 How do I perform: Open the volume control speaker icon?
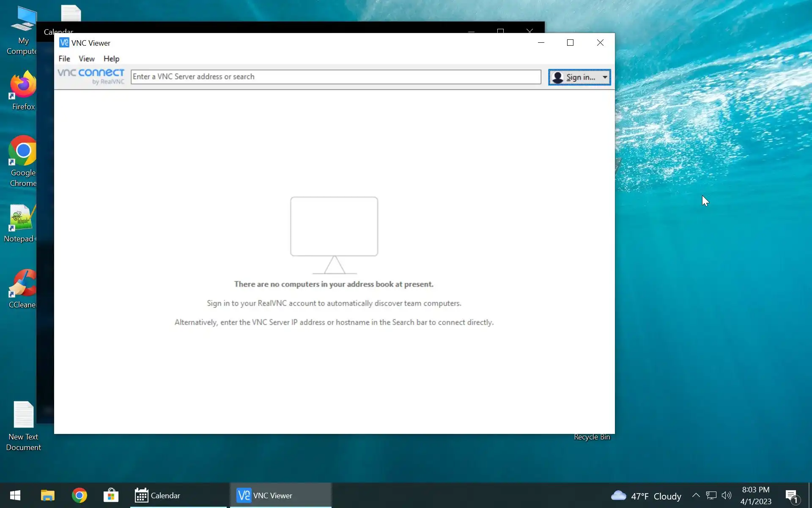click(726, 495)
